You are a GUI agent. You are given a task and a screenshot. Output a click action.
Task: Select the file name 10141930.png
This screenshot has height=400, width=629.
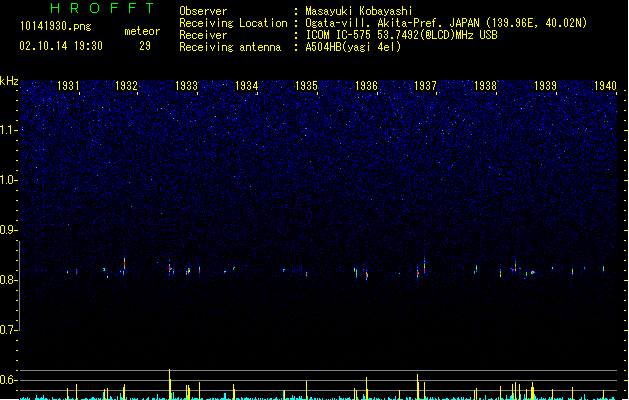pos(56,27)
